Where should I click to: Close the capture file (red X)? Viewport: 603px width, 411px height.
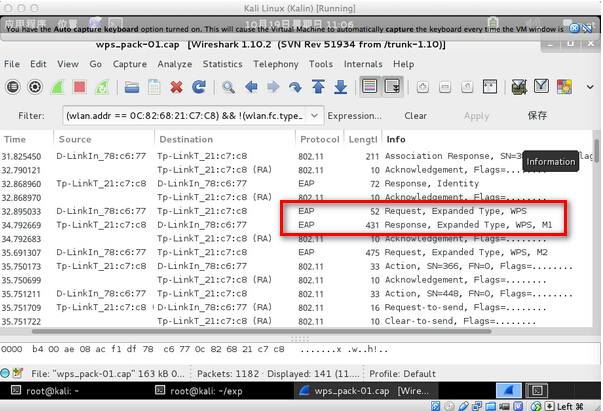[x=177, y=87]
